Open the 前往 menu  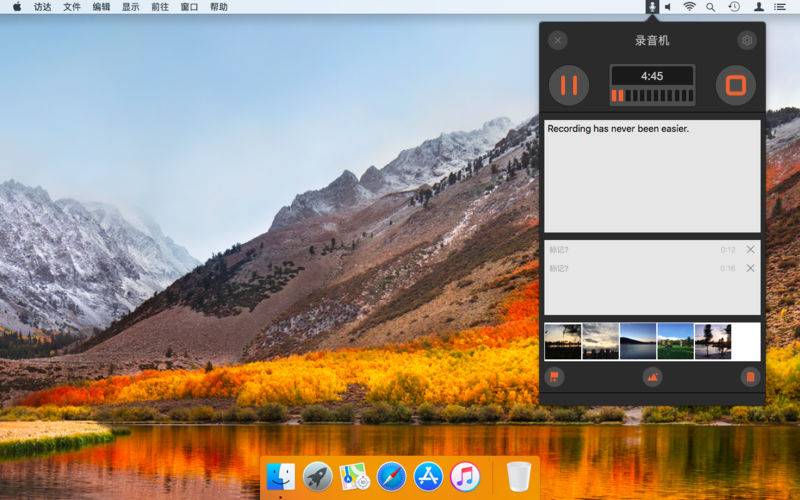(x=160, y=7)
